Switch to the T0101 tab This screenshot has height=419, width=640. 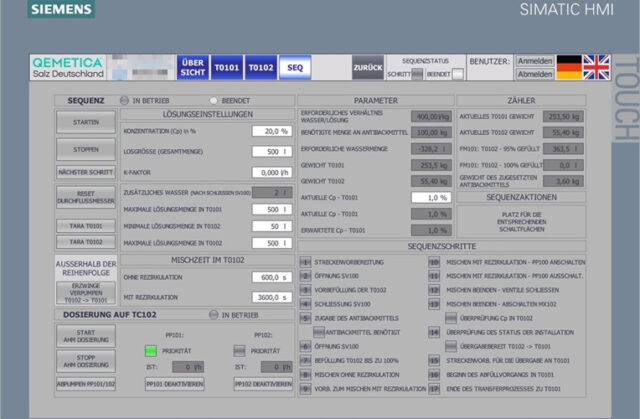(x=226, y=67)
